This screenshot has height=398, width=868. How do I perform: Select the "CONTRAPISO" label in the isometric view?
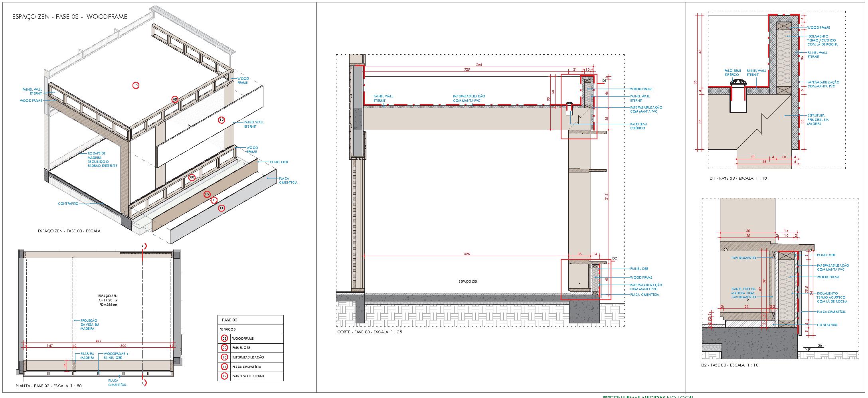[x=68, y=204]
